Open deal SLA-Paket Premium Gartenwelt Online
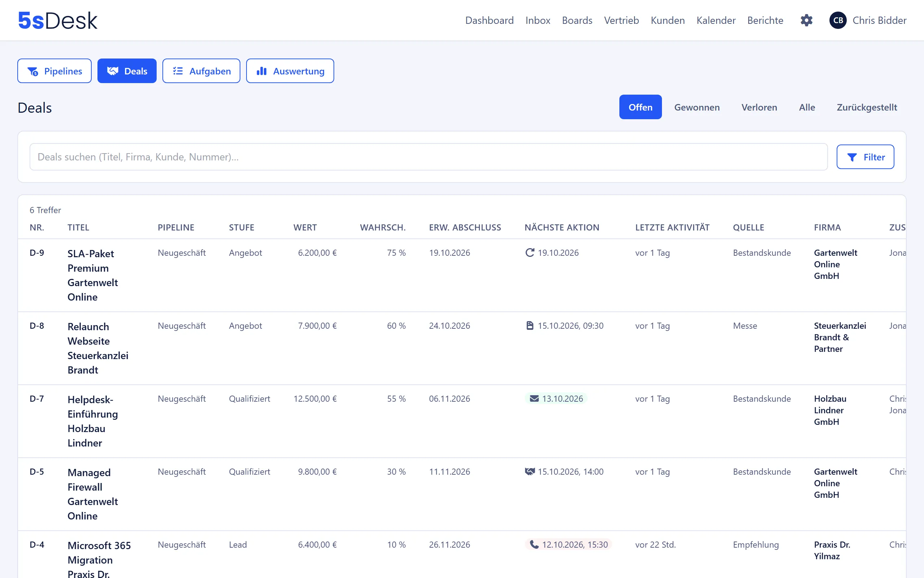 pos(93,275)
